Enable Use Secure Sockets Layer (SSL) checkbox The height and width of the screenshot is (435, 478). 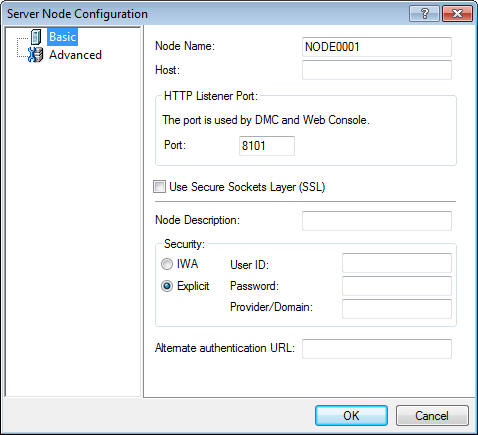coord(159,187)
